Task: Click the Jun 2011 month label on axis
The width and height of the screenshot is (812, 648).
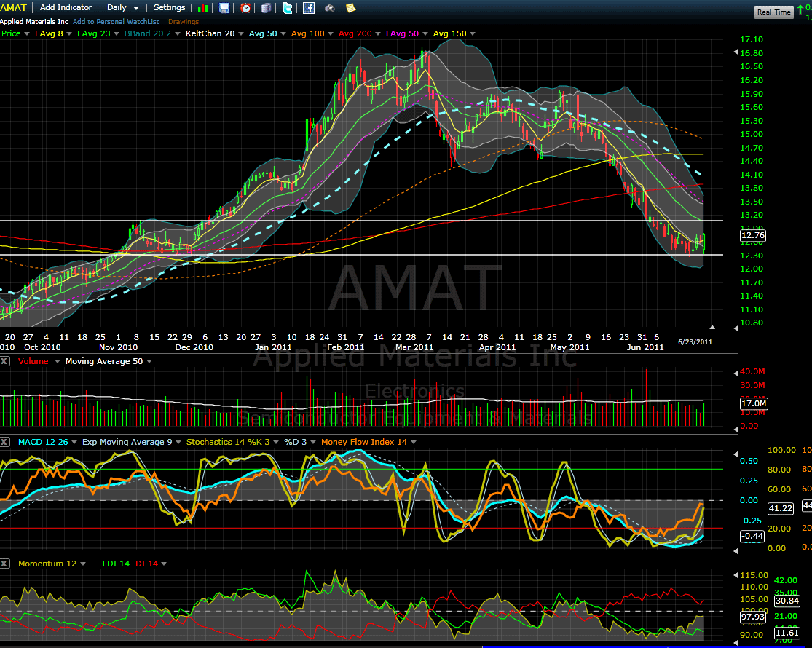Action: (x=645, y=347)
